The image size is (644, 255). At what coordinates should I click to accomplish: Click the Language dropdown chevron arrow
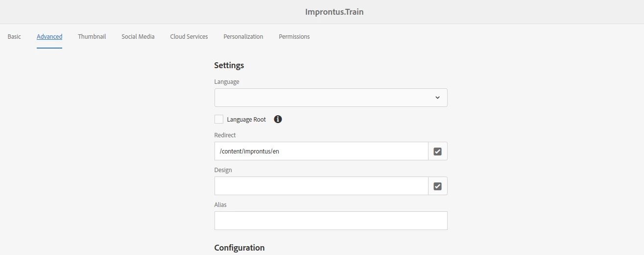point(437,98)
